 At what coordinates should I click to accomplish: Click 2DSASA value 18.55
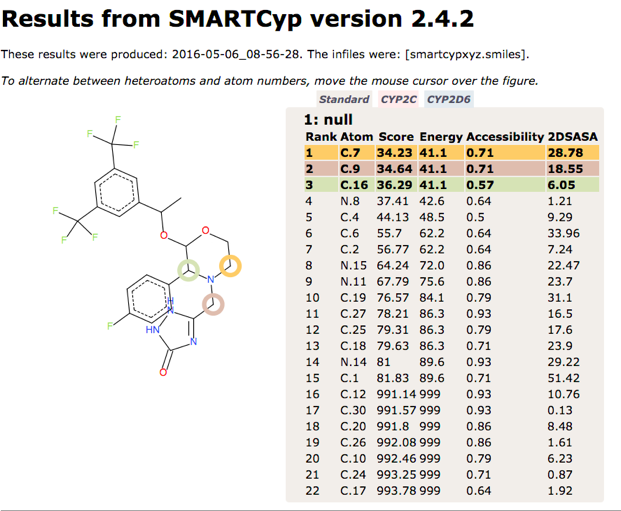pyautogui.click(x=565, y=169)
